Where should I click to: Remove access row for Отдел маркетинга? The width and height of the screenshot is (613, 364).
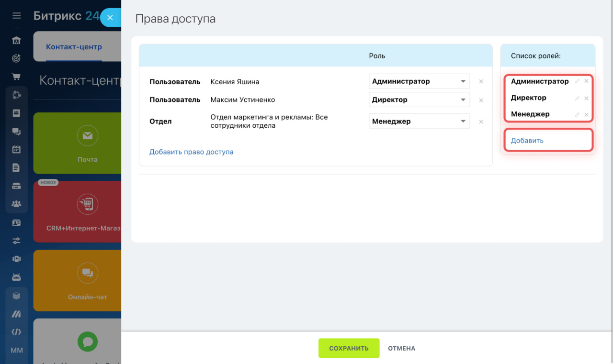481,122
